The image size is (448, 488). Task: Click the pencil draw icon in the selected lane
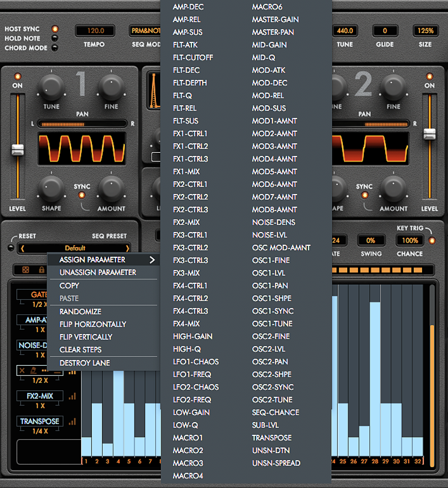click(33, 370)
